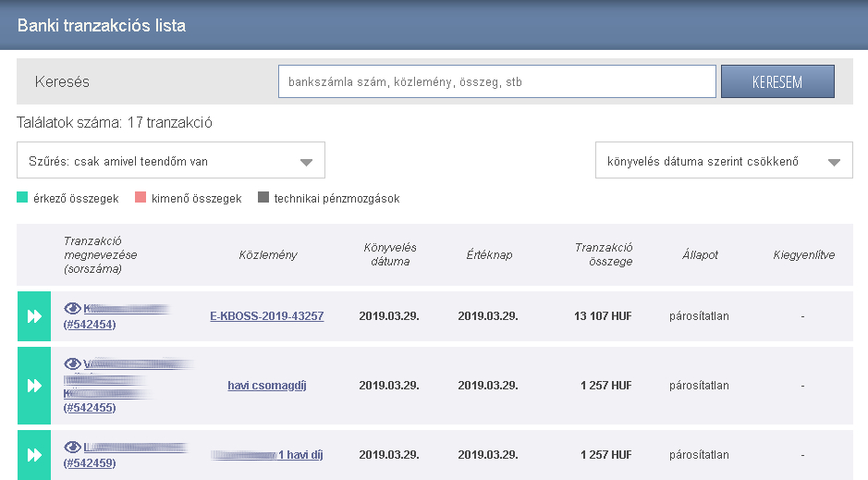Click the gray 'technikai pénzmozgások' legend swatch
868x480 pixels.
point(263,198)
